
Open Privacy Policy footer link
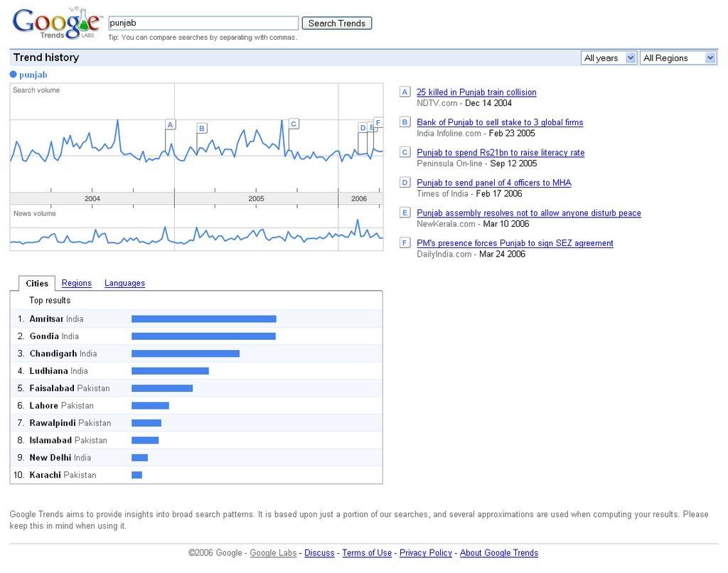pos(426,552)
